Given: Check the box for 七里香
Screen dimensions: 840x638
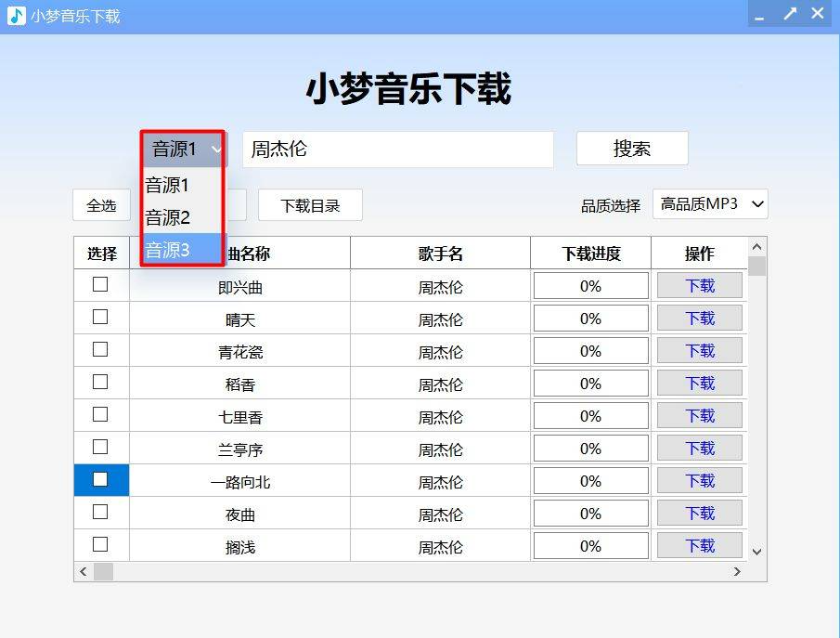Looking at the screenshot, I should (x=100, y=414).
